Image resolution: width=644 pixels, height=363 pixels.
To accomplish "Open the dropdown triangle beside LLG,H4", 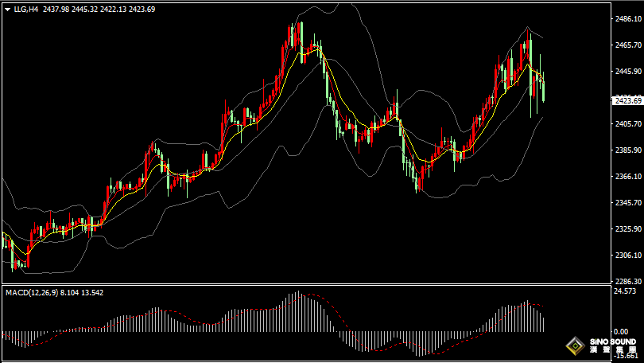I will pos(7,9).
